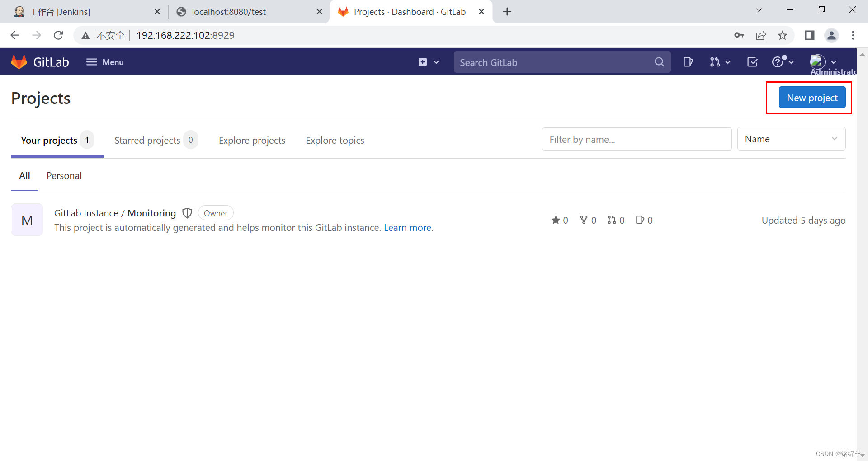Select the All sub-tab
The height and width of the screenshot is (461, 868).
[x=24, y=176]
